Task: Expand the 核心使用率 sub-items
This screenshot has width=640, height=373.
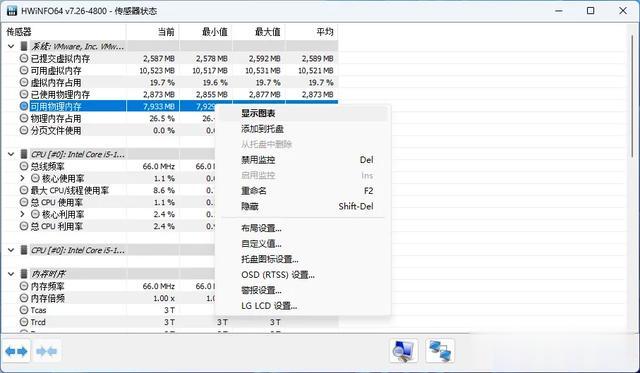Action: (22, 178)
